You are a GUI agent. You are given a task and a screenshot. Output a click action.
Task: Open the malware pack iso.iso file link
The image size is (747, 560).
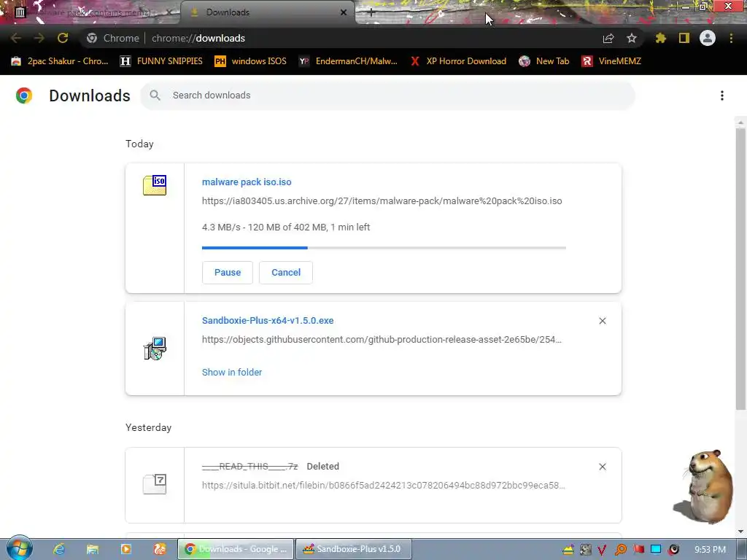pyautogui.click(x=247, y=182)
